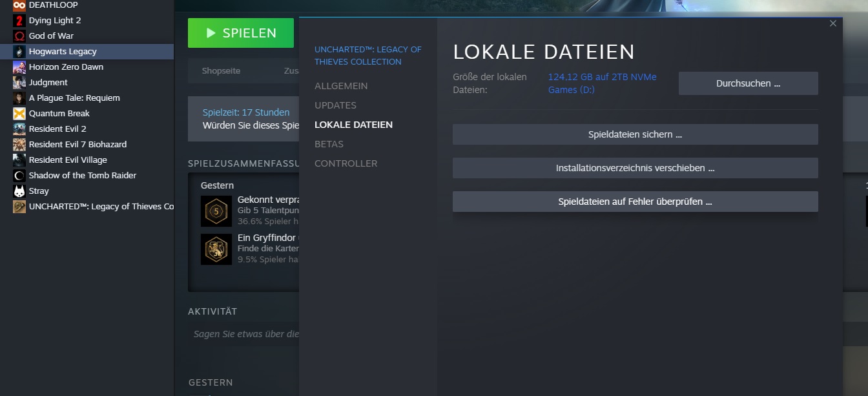Click the A Plague Tale: Requiem icon
The height and width of the screenshot is (396, 868).
coord(19,98)
